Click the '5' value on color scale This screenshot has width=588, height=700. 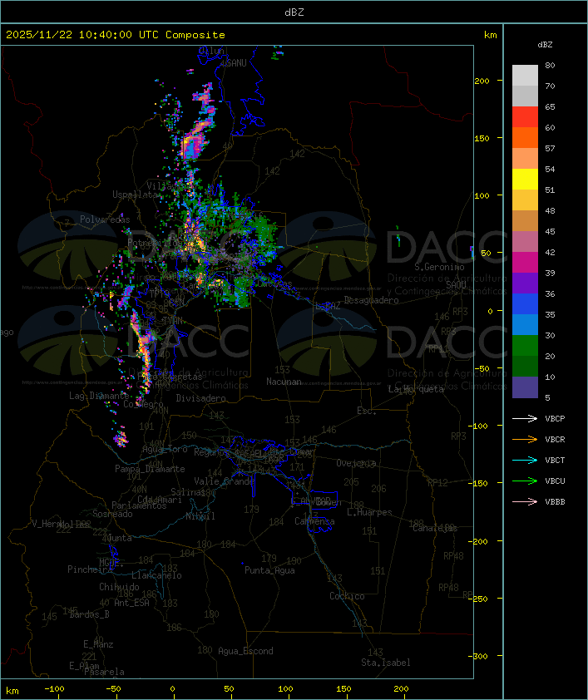point(548,397)
